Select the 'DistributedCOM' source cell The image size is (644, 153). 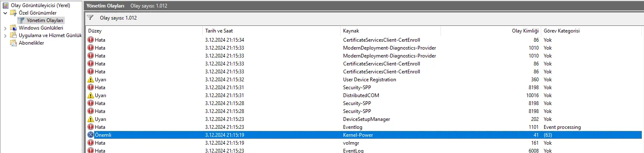coord(361,95)
